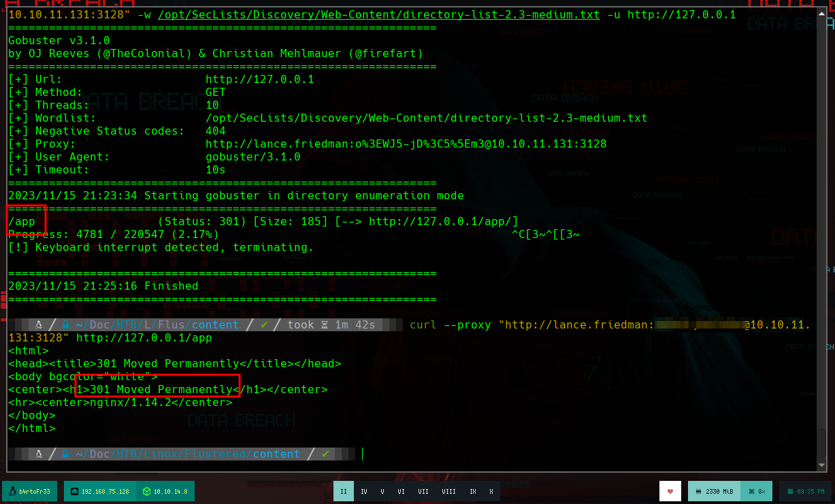Click the 'gobuster/3.1.0' user agent value

click(253, 157)
